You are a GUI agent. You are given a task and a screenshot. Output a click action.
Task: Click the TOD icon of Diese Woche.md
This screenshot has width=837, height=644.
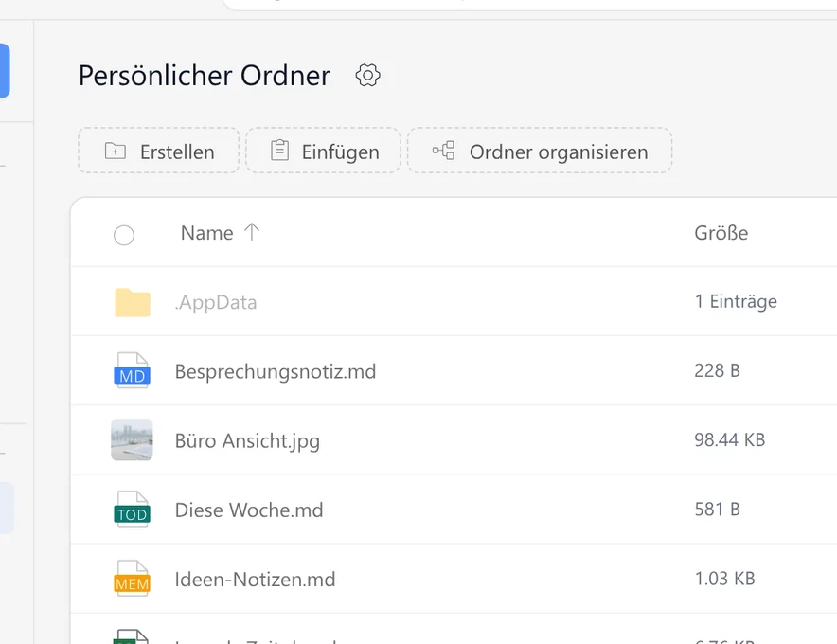pyautogui.click(x=132, y=509)
